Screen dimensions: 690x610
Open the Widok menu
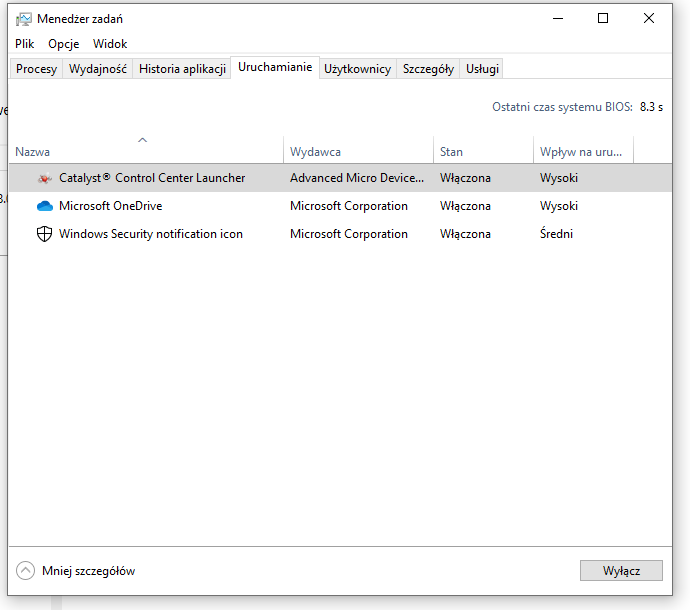tap(110, 44)
